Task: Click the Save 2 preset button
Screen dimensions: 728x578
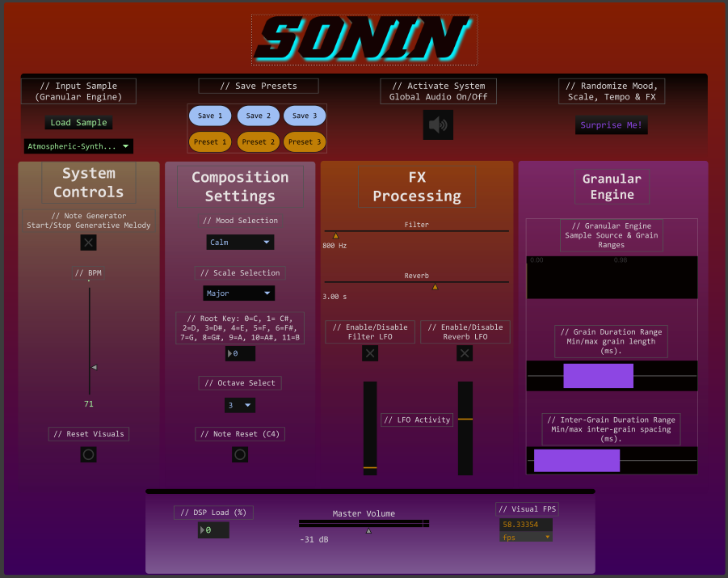Action: [x=258, y=116]
